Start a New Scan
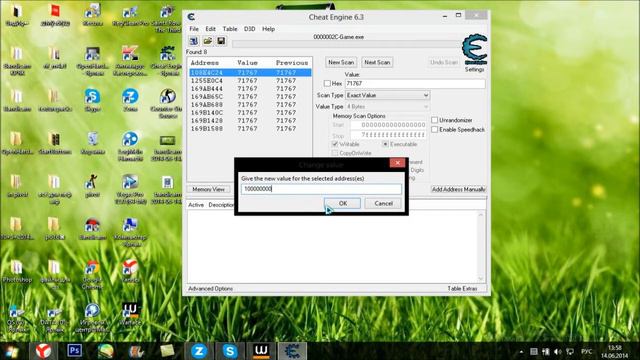The height and width of the screenshot is (360, 640). [341, 62]
